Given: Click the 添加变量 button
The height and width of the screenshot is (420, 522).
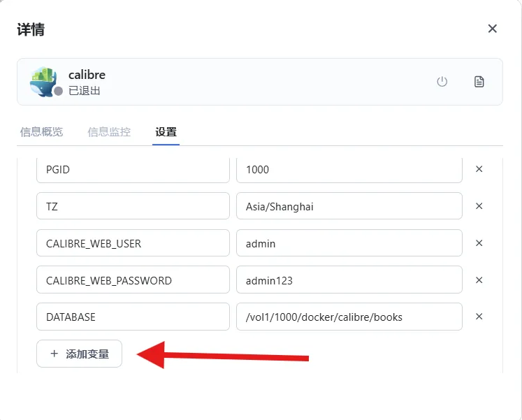Looking at the screenshot, I should pyautogui.click(x=79, y=354).
